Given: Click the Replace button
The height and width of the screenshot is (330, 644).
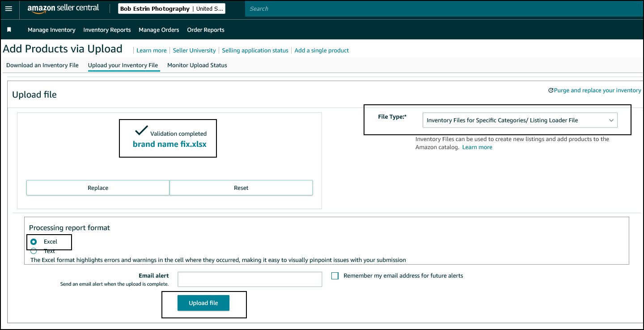Looking at the screenshot, I should coord(98,188).
